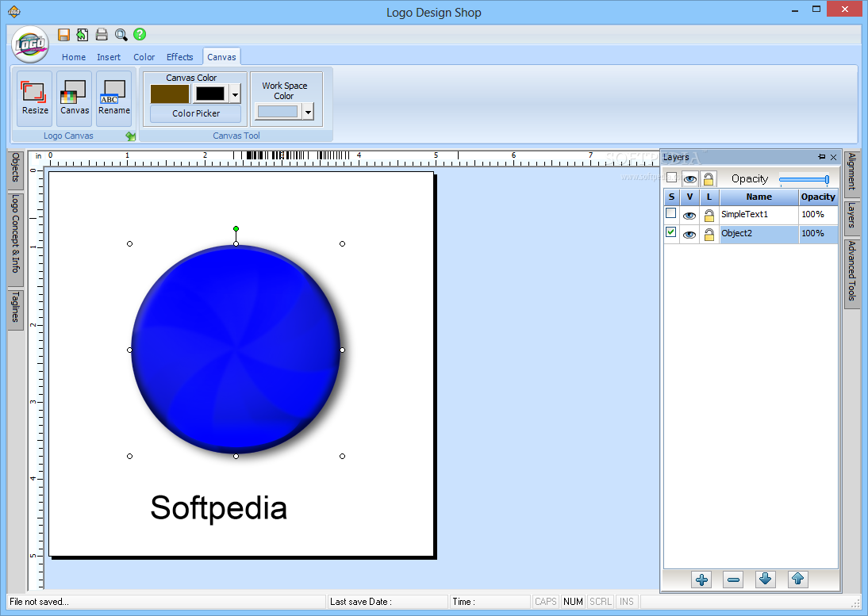Viewport: 868px width, 616px height.
Task: Click the app icon in title bar
Action: [13, 11]
